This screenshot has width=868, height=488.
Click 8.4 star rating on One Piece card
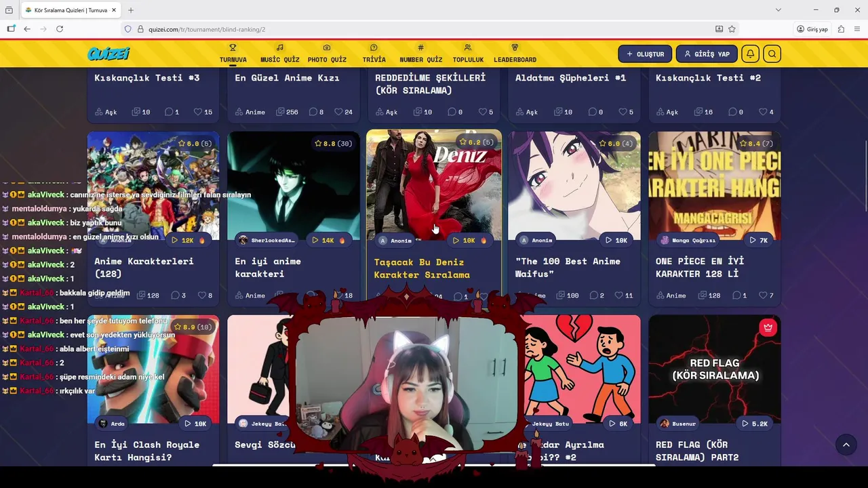click(754, 144)
